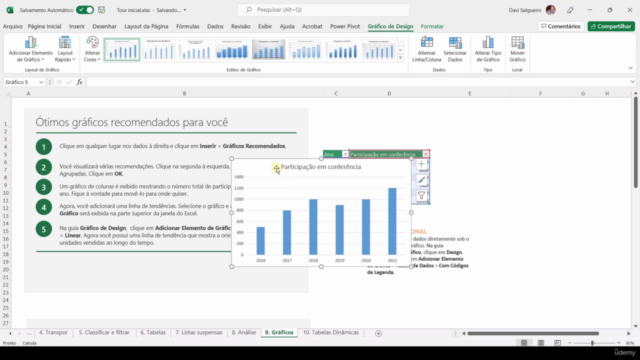
Task: Expand the chart styles gallery
Action: tap(400, 58)
